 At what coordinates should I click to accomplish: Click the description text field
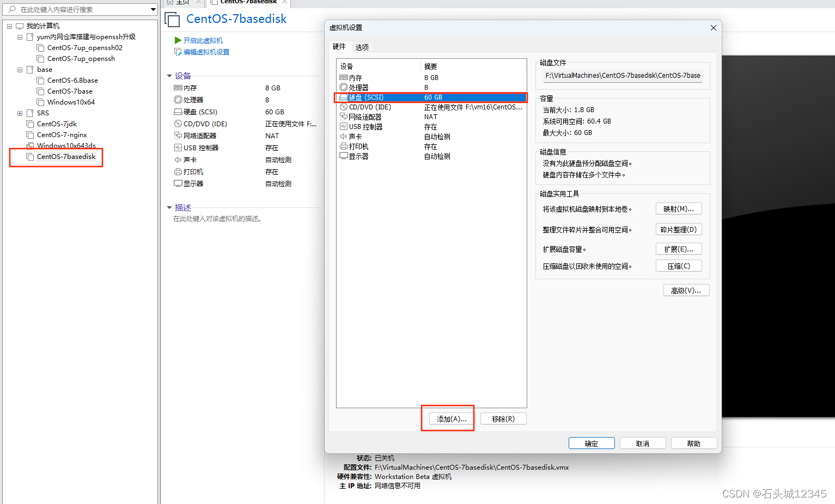218,219
